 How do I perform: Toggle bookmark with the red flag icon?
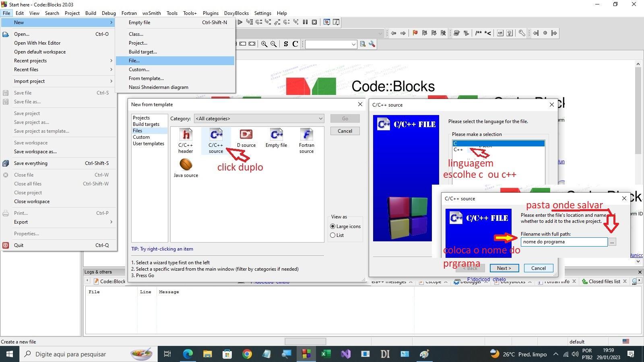(x=415, y=33)
